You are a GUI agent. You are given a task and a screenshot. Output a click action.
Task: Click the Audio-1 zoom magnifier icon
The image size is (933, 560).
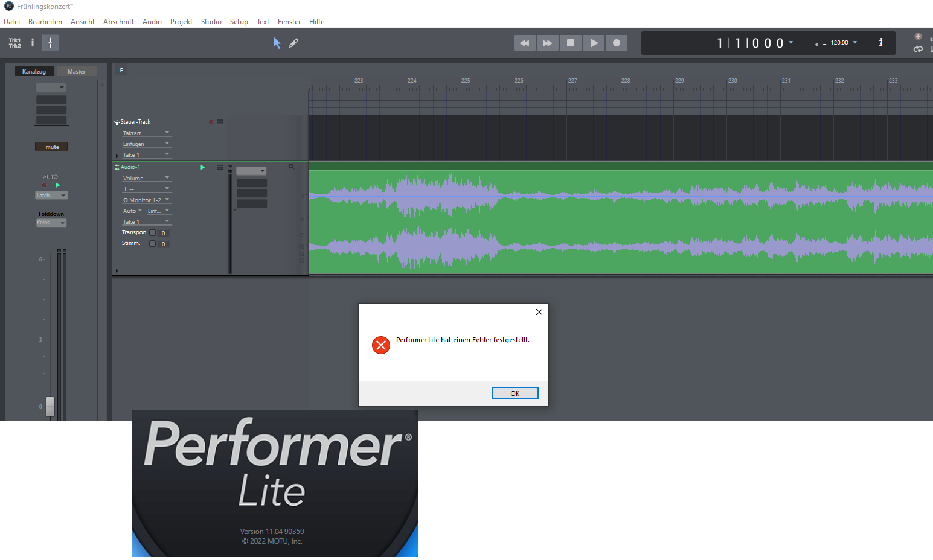(x=292, y=167)
